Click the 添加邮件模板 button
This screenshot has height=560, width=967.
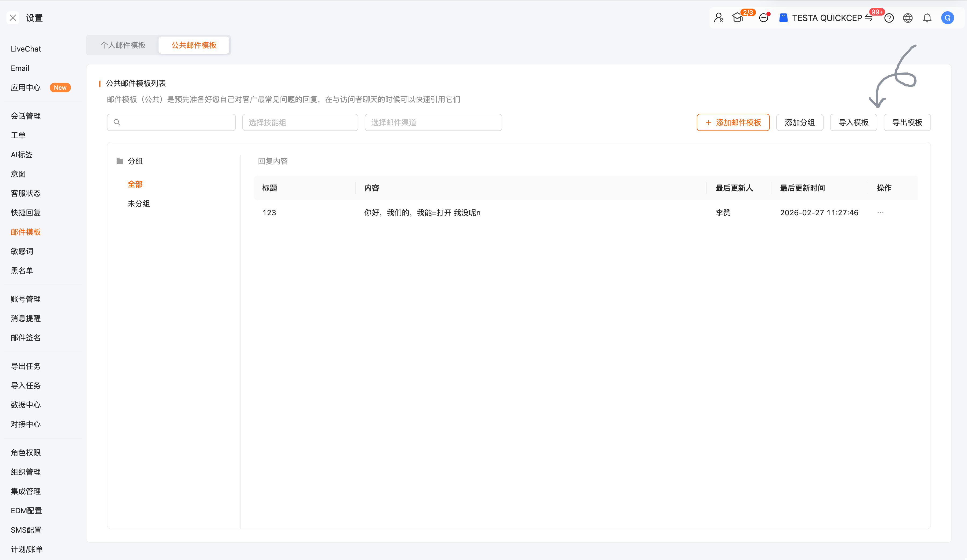coord(733,122)
